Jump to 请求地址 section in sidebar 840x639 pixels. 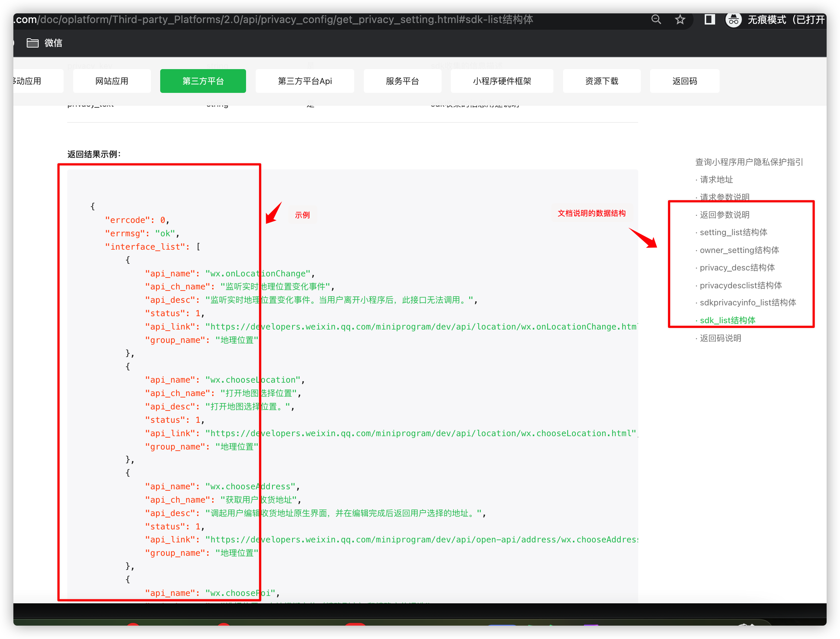pos(716,179)
